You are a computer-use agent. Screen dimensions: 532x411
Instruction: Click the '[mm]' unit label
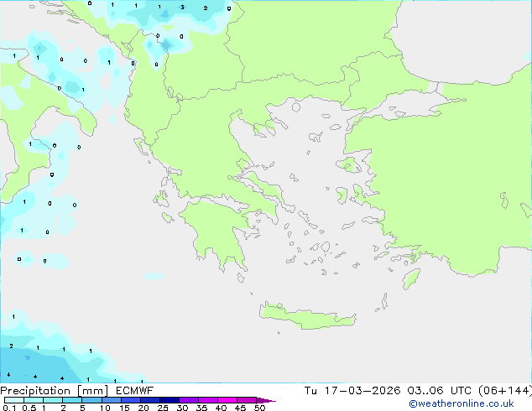pos(93,391)
